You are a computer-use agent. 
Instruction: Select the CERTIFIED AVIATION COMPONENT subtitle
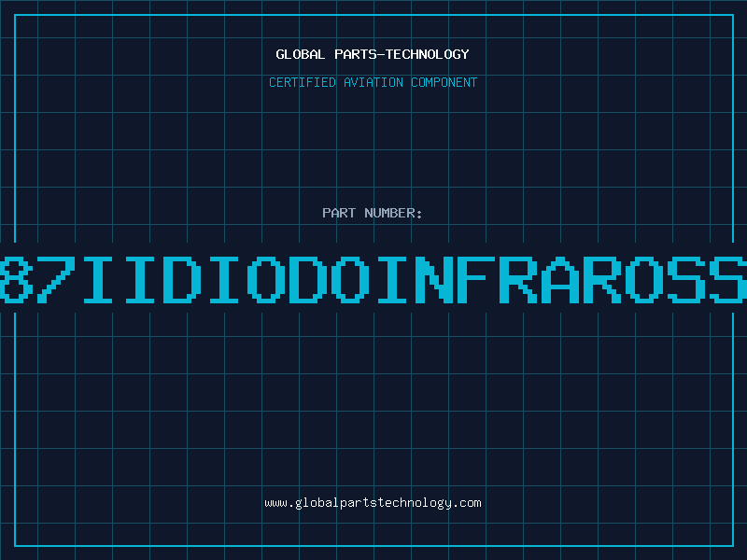(x=373, y=82)
